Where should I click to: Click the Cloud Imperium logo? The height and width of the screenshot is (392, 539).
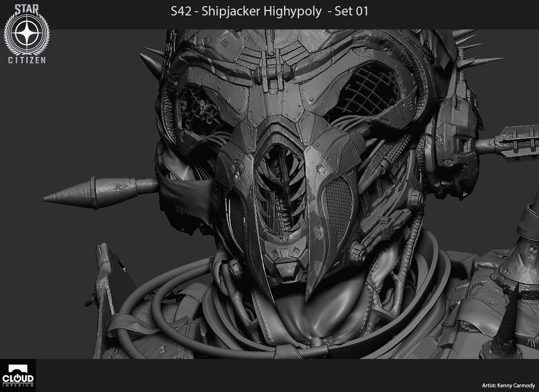pyautogui.click(x=18, y=375)
